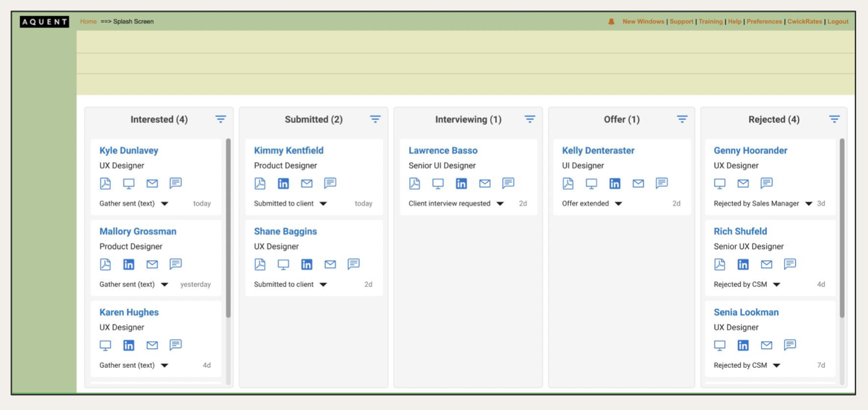
Task: Open the Preferences menu link
Action: [x=764, y=21]
